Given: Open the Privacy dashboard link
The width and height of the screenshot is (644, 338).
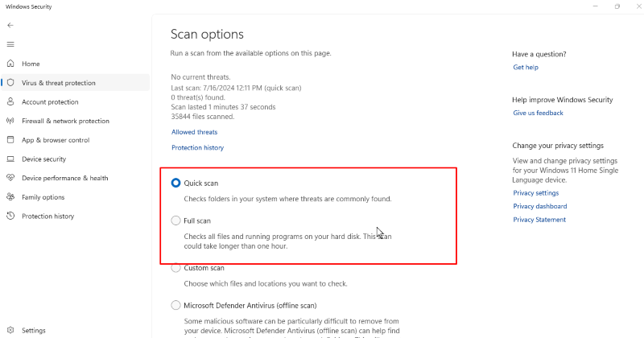Looking at the screenshot, I should point(539,206).
